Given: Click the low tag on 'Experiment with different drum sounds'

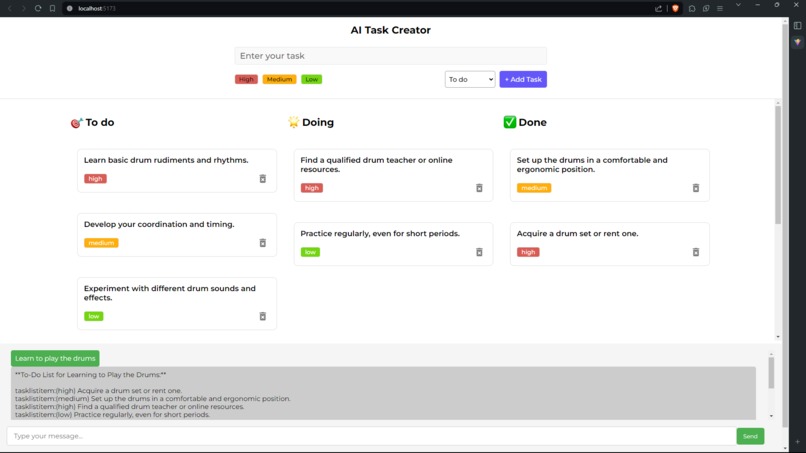Looking at the screenshot, I should (94, 316).
